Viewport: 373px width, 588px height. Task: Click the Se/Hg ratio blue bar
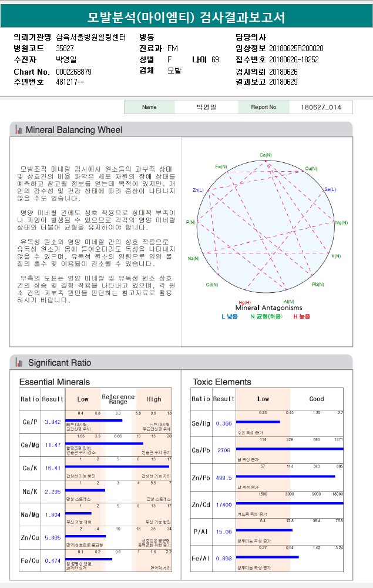258,422
